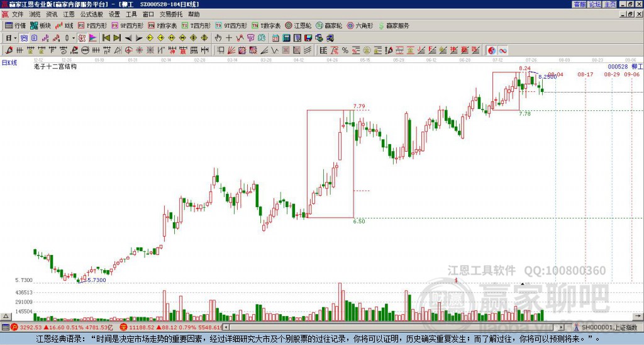644x345 pixels.
Task: Click the colored flag icon
Action: click(x=93, y=38)
